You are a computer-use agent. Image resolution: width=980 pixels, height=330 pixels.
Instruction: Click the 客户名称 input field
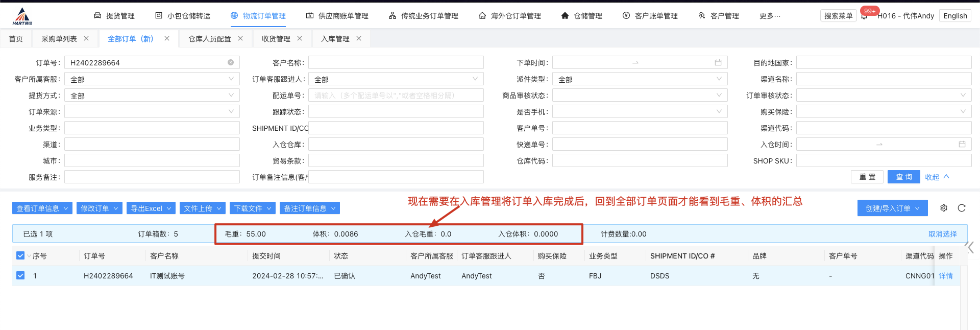click(x=396, y=63)
